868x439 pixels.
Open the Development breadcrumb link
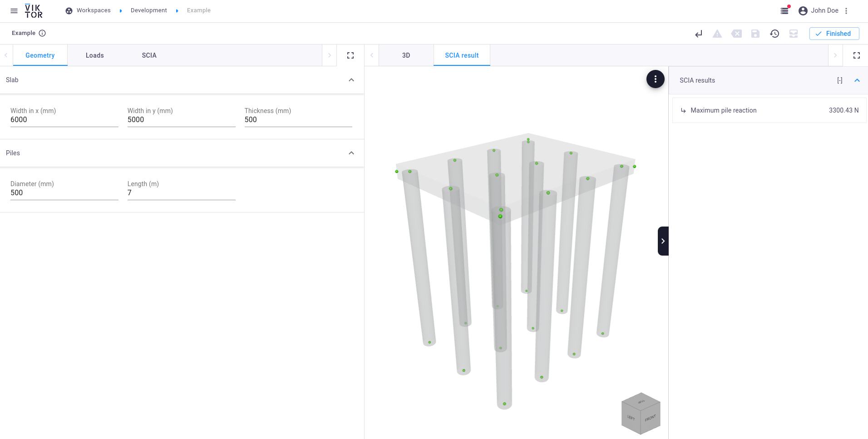148,10
